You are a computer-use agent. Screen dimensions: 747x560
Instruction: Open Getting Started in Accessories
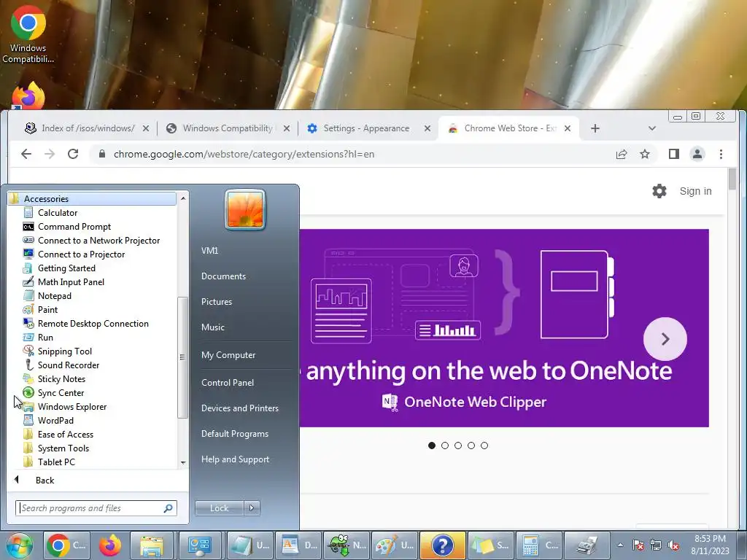(66, 268)
